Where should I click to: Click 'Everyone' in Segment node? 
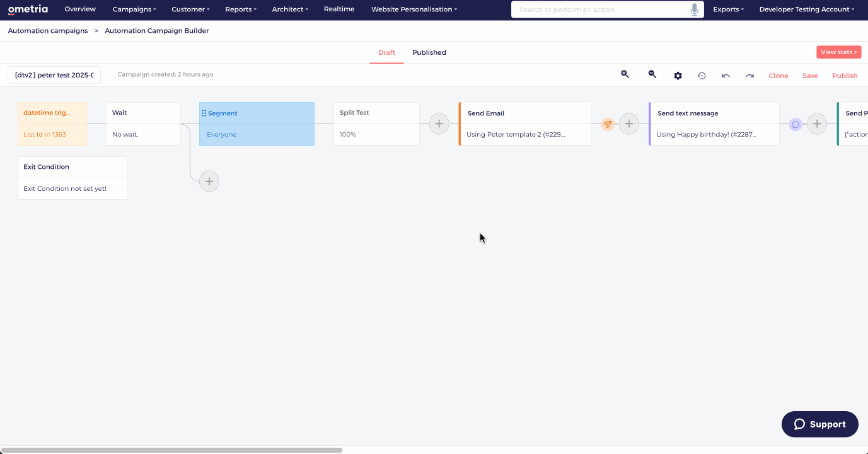click(x=222, y=134)
